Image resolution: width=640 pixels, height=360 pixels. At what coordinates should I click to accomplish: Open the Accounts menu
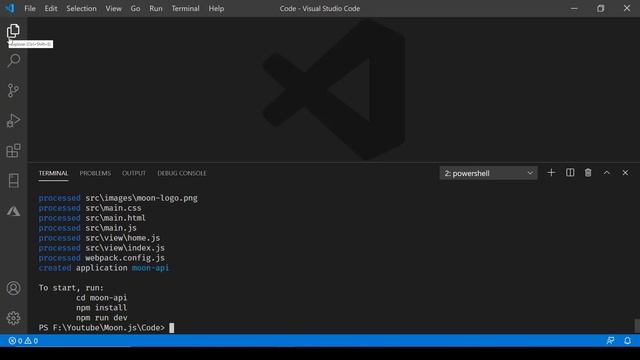[13, 288]
